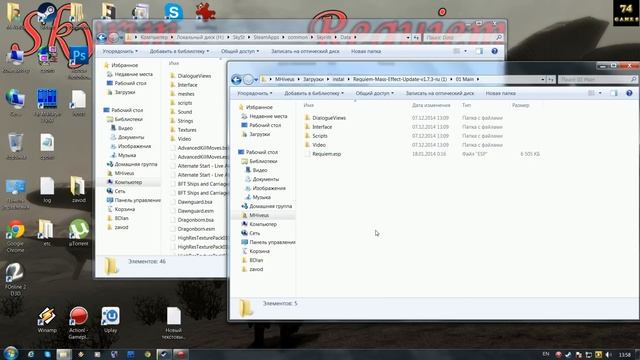Open help in the 01 Main window
This screenshot has width=640, height=360.
[x=629, y=93]
